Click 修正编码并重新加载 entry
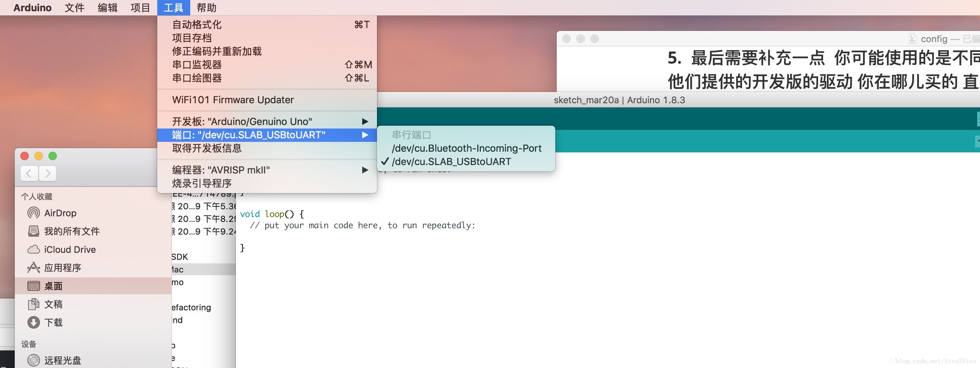 (x=267, y=51)
